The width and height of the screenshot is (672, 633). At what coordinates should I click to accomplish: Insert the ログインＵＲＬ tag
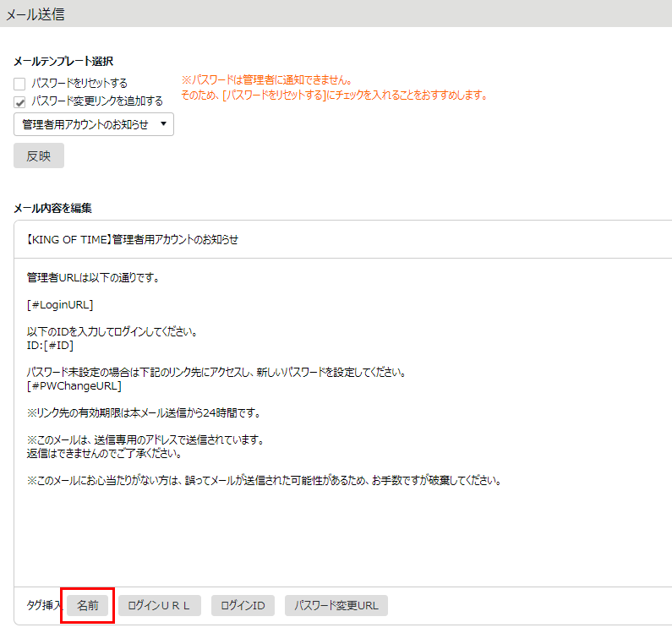click(160, 605)
